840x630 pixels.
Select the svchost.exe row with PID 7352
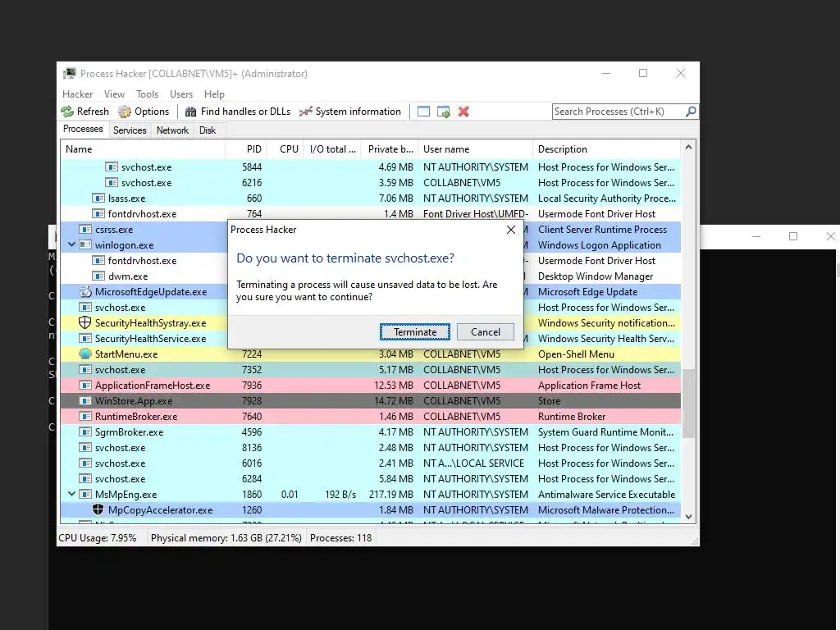371,370
